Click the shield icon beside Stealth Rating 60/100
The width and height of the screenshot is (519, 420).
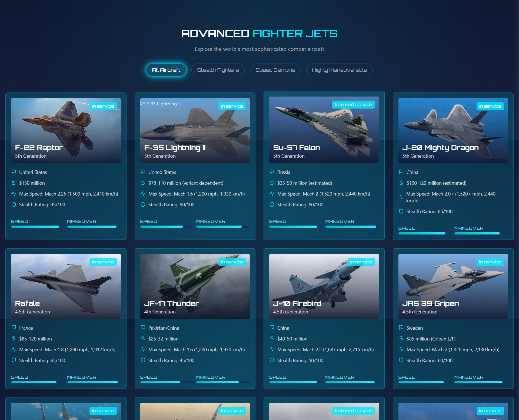[401, 360]
